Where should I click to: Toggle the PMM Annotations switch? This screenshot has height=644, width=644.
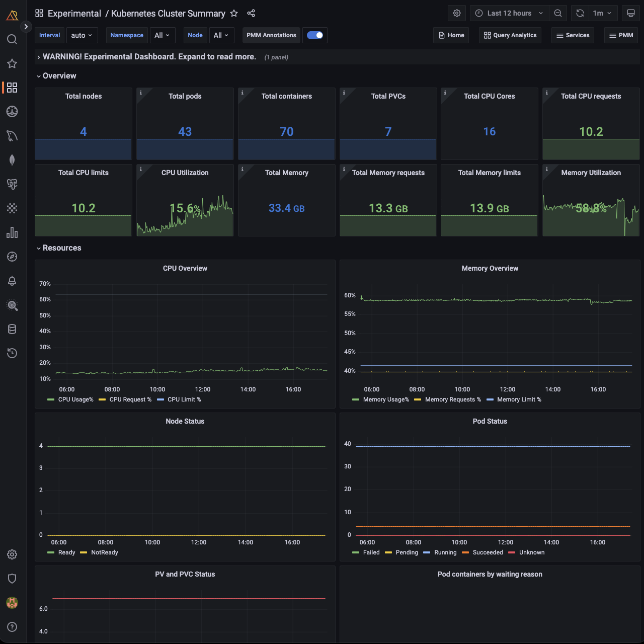click(315, 35)
